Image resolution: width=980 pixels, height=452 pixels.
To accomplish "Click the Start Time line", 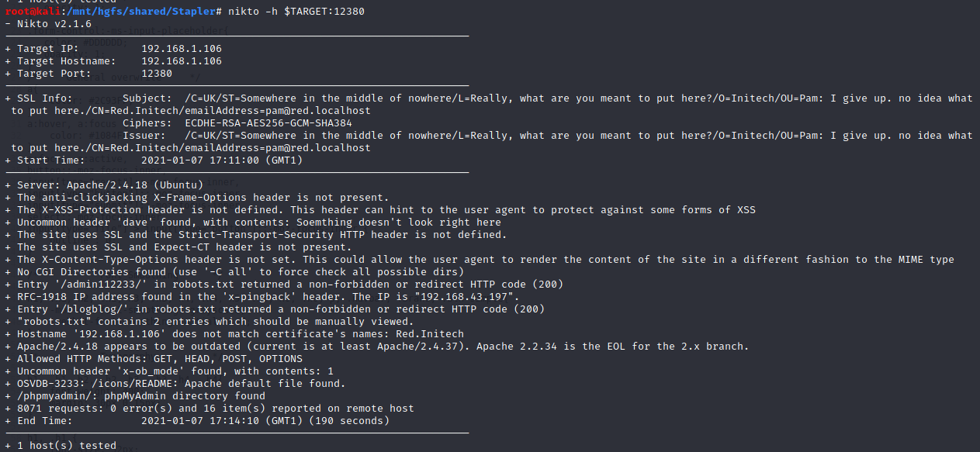I will coord(155,160).
